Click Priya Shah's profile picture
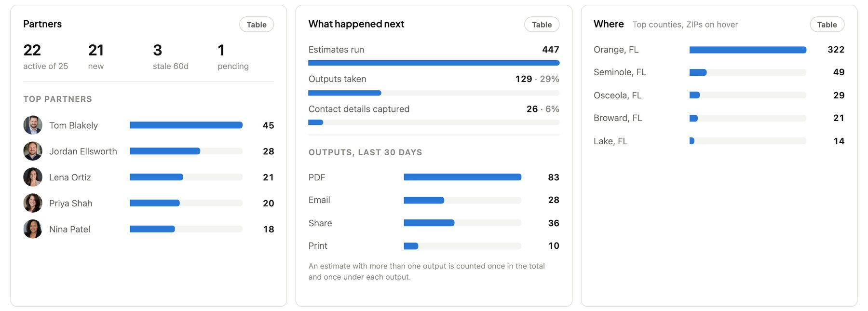 click(33, 203)
